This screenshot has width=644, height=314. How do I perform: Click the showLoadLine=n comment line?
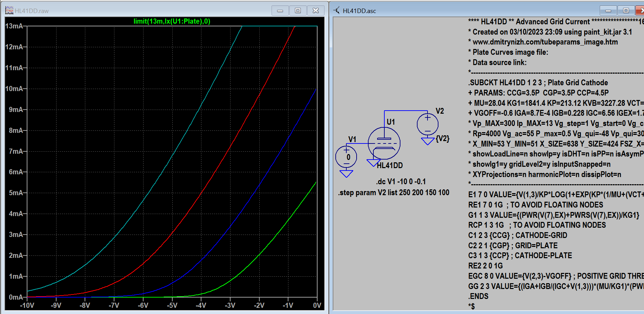(x=556, y=154)
